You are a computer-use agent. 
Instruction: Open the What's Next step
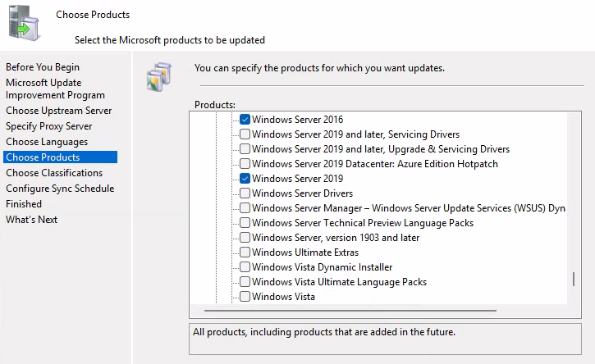point(31,220)
